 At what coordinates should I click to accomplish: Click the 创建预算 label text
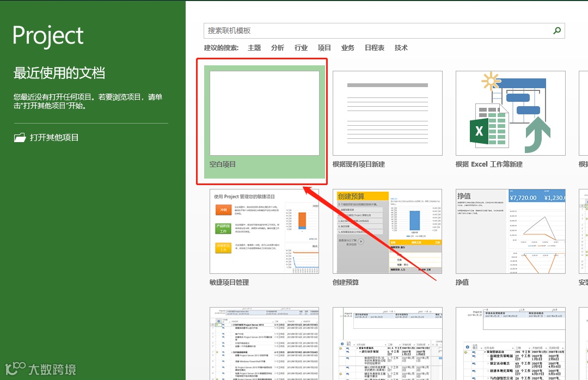tap(345, 283)
